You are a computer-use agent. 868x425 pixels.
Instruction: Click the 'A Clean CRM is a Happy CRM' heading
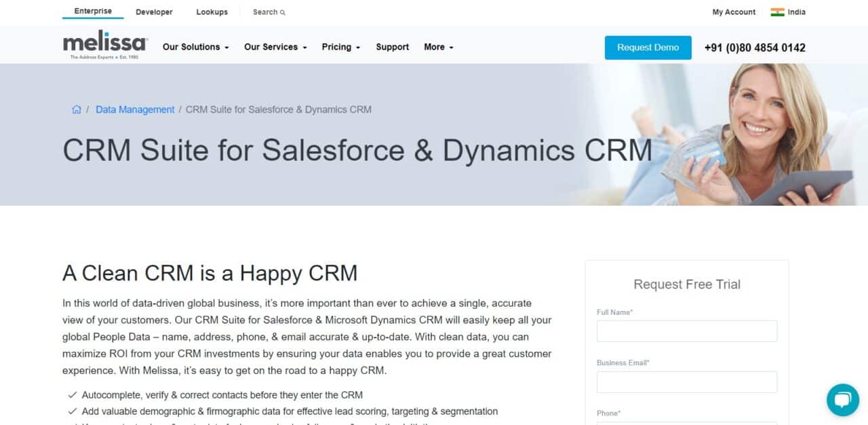tap(210, 273)
